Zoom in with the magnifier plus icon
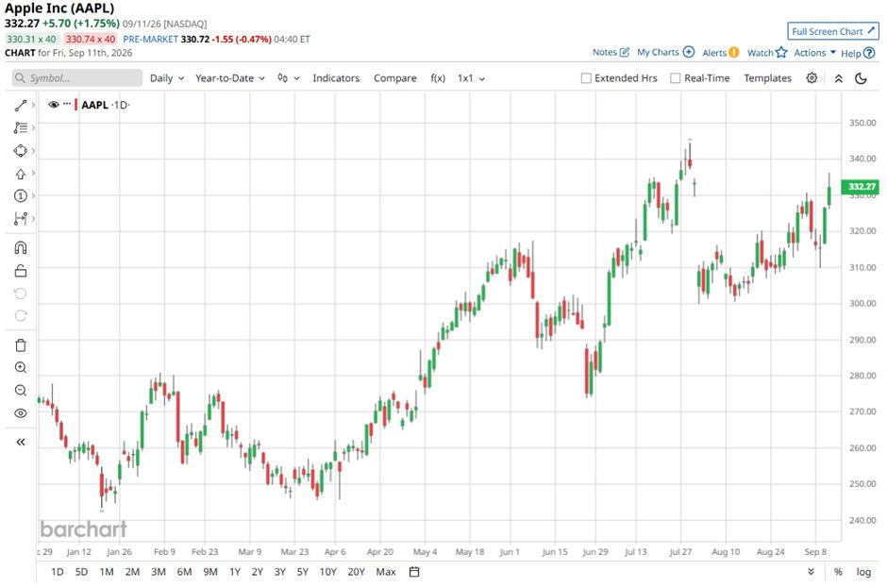Image resolution: width=887 pixels, height=588 pixels. 21,368
